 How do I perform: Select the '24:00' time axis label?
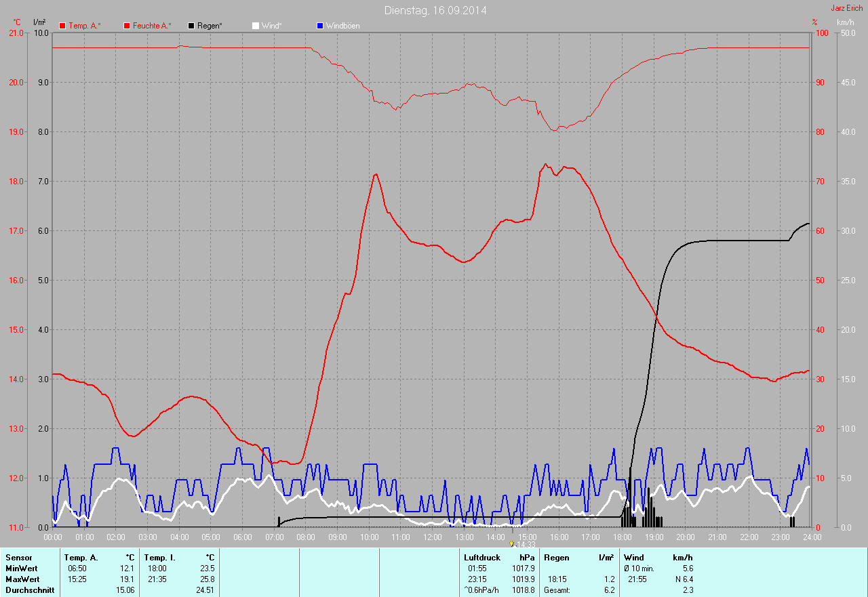812,537
